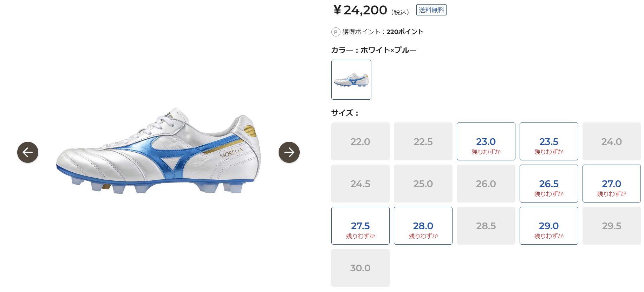
Task: Click the main Morelia shoe image
Action: pos(158,151)
